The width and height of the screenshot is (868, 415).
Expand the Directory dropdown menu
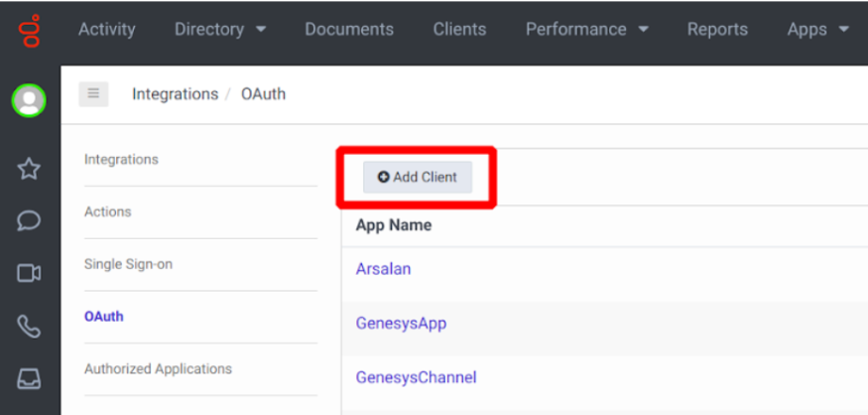(x=220, y=30)
